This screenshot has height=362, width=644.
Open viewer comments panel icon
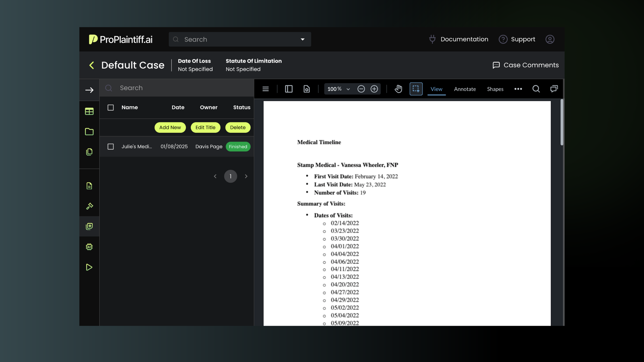554,89
